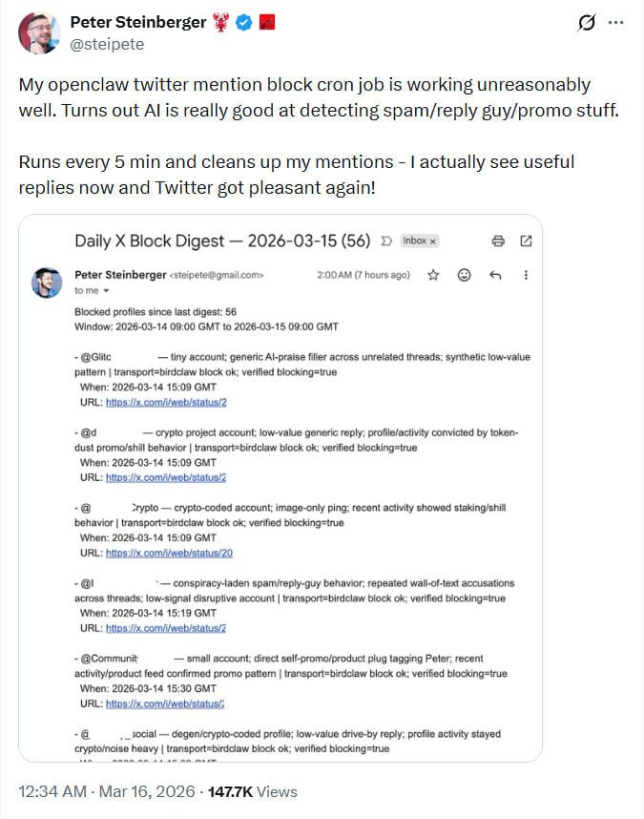Toggle the star on the email
This screenshot has height=819, width=644.
point(433,275)
